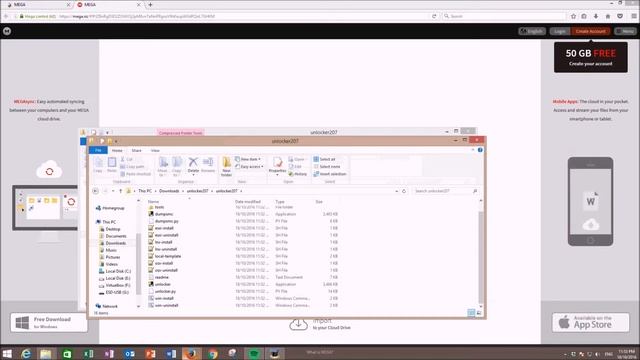Expand the Delete button dropdown arrow
This screenshot has width=640, height=360.
[193, 175]
